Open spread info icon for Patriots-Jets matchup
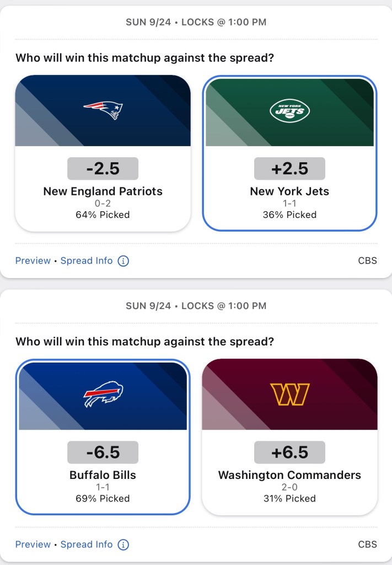This screenshot has width=392, height=565. point(123,261)
